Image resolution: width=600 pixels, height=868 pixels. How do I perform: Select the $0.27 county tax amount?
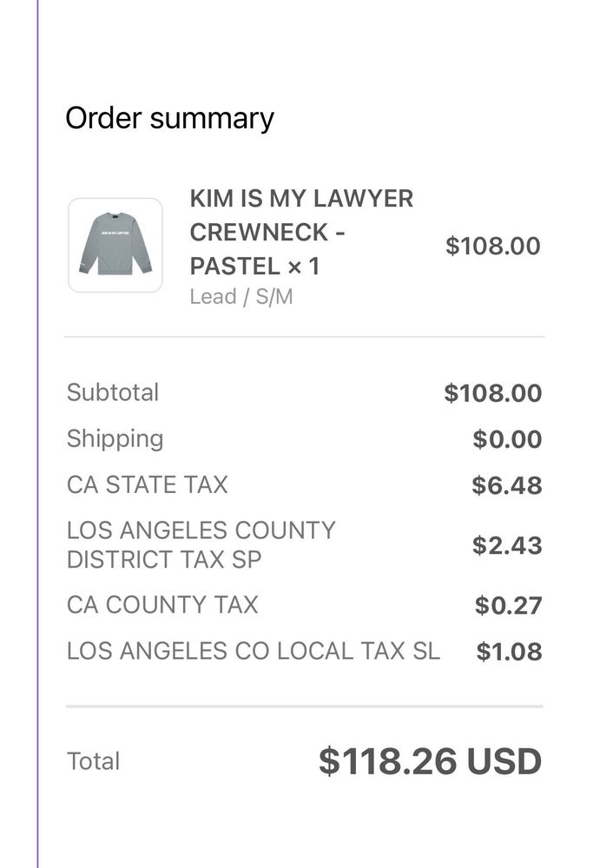[x=508, y=605]
